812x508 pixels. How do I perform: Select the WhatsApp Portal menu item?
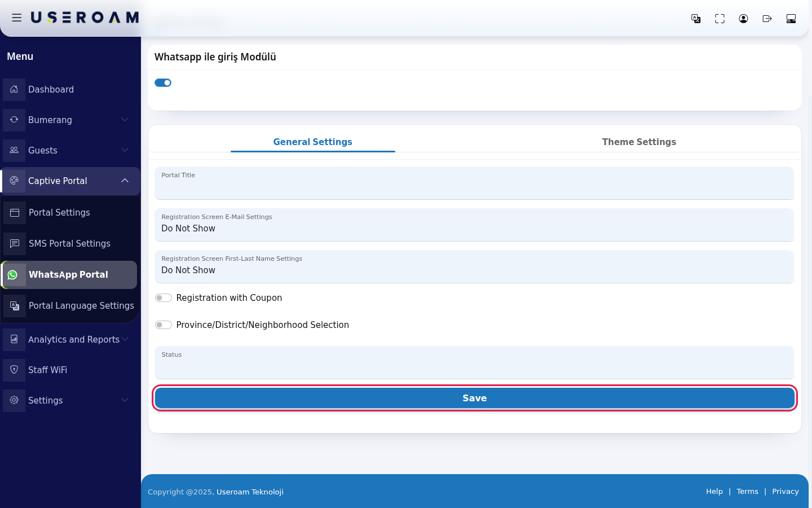69,275
